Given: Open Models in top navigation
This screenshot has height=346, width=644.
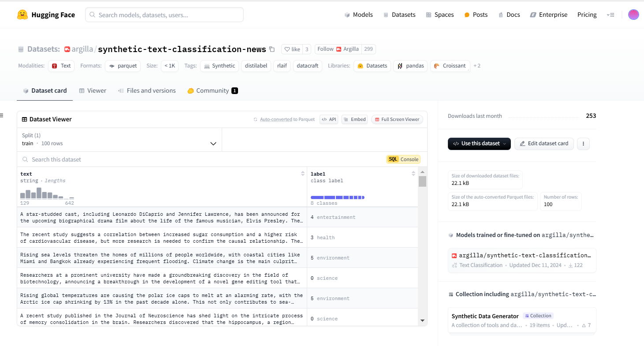Looking at the screenshot, I should tap(358, 15).
